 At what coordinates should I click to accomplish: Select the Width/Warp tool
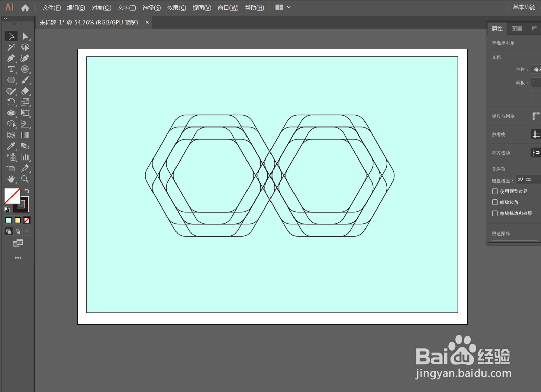(11, 113)
